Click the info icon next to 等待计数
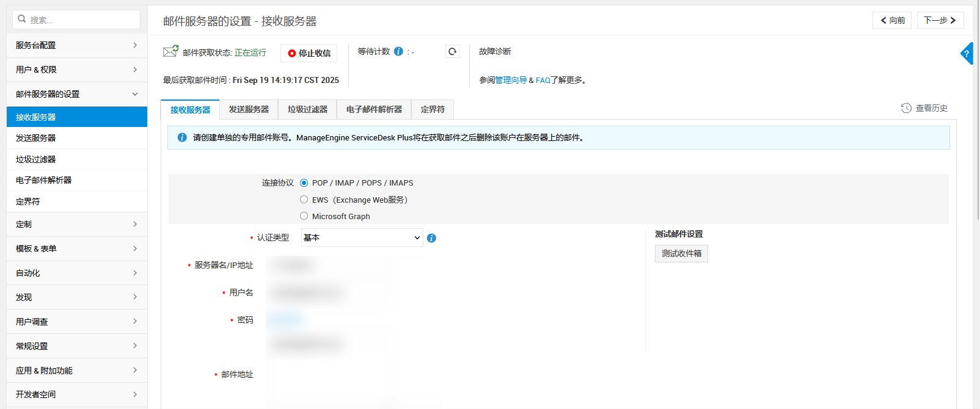The image size is (980, 409). pos(398,52)
